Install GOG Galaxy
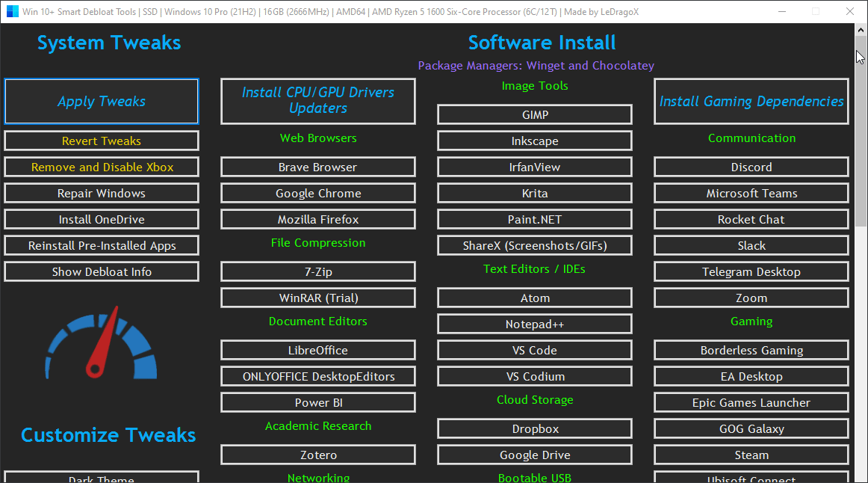The image size is (868, 483). [751, 428]
